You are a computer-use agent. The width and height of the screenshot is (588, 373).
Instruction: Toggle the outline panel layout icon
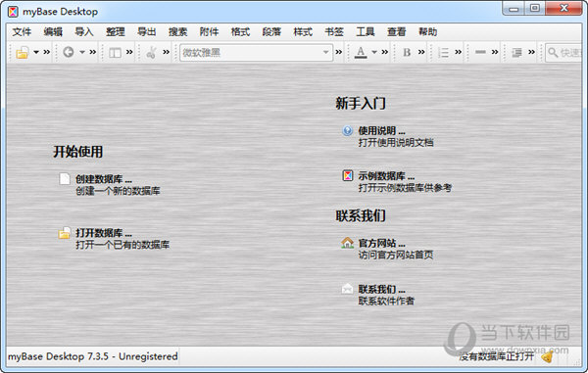115,53
